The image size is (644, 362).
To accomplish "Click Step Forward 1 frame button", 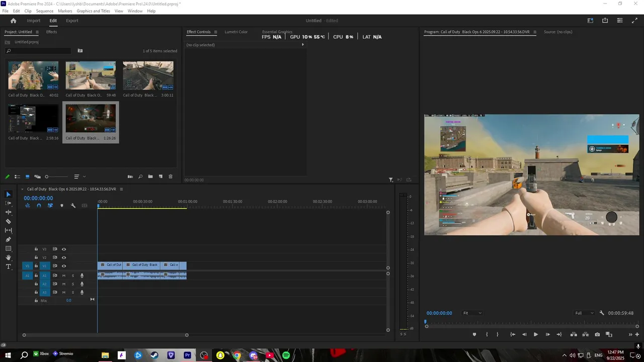I will (x=547, y=334).
